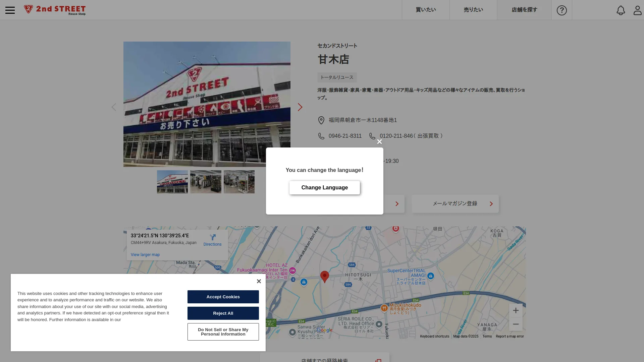The height and width of the screenshot is (362, 644).
Task: Open the 店舗を探す menu
Action: pyautogui.click(x=524, y=10)
